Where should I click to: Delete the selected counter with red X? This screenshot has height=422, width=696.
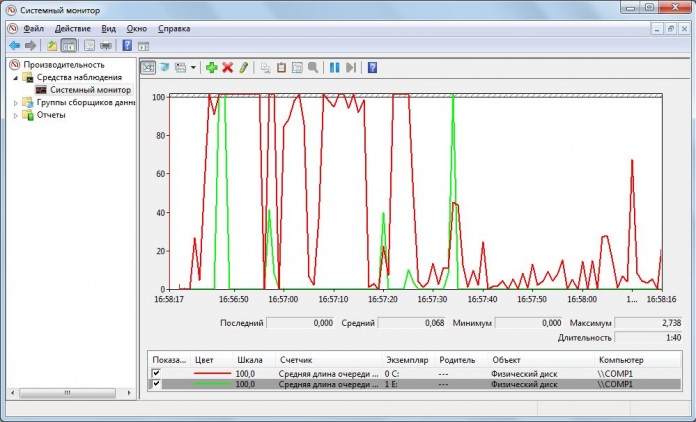[227, 68]
